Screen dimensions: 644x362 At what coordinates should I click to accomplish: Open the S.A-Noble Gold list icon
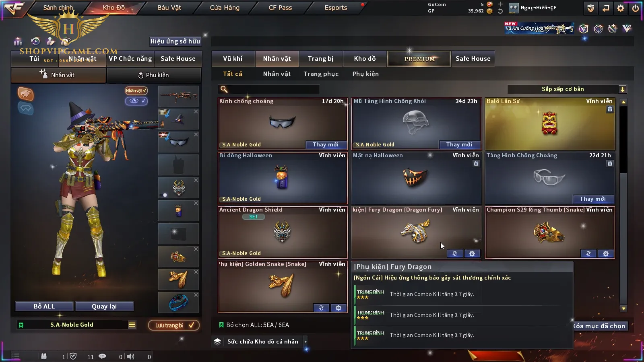132,325
